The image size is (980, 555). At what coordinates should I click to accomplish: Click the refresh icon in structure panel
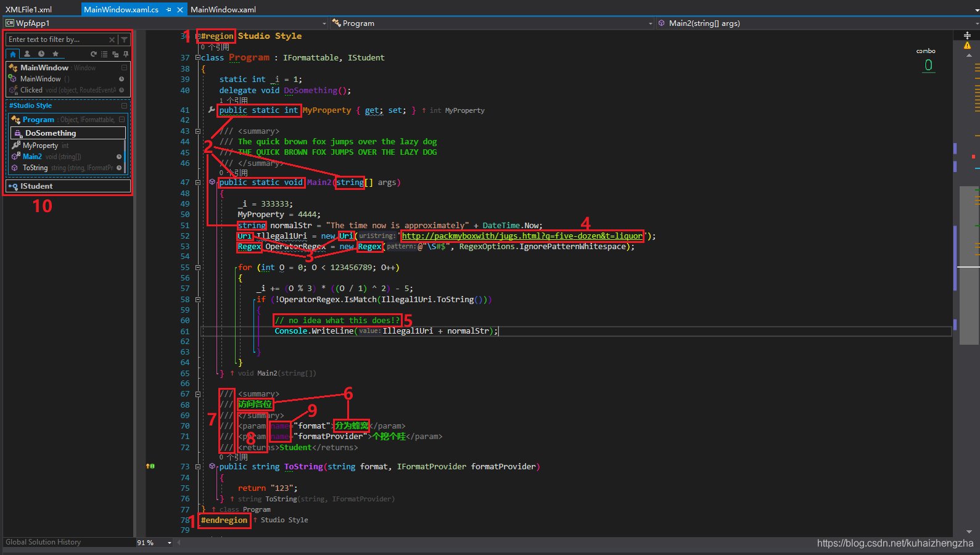(x=94, y=54)
